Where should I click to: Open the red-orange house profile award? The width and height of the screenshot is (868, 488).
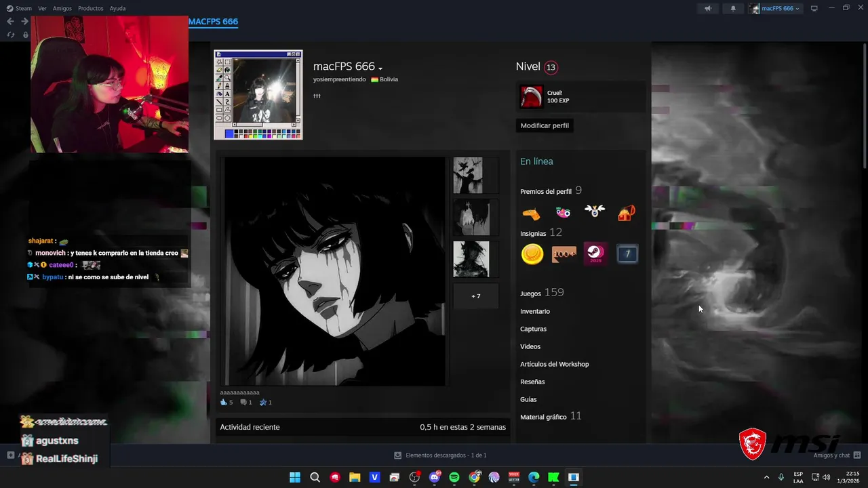coord(626,213)
